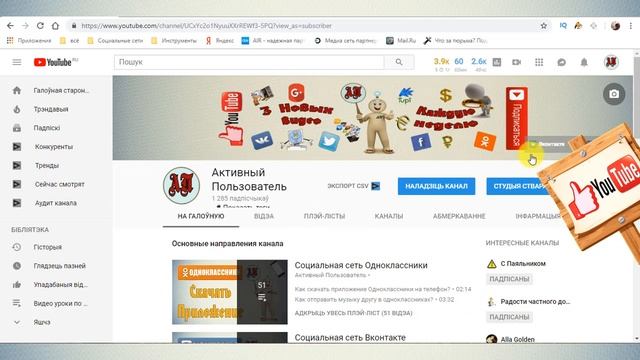640x360 pixels.
Task: Open notifications bell icon
Action: (584, 62)
